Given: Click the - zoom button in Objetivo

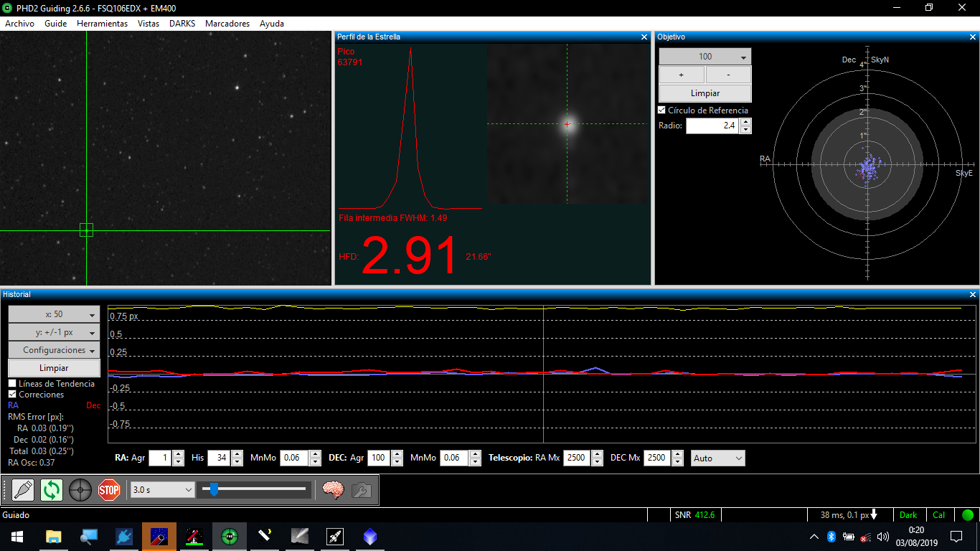Looking at the screenshot, I should click(x=728, y=75).
